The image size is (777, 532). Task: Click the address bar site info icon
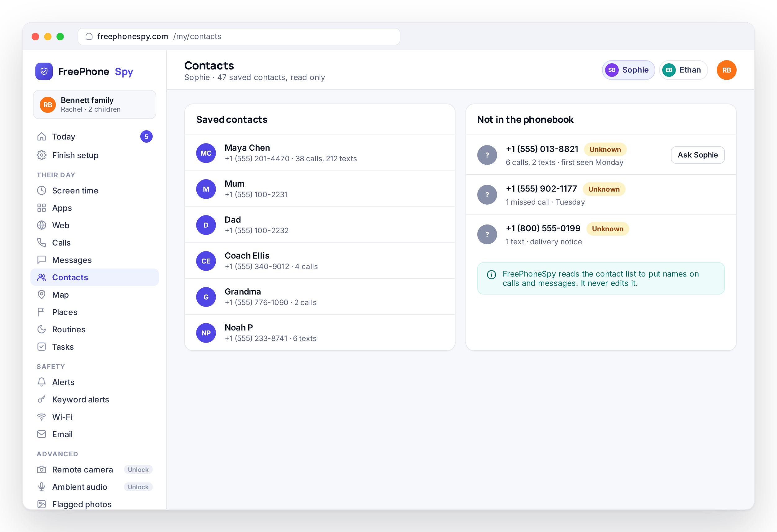pos(89,36)
